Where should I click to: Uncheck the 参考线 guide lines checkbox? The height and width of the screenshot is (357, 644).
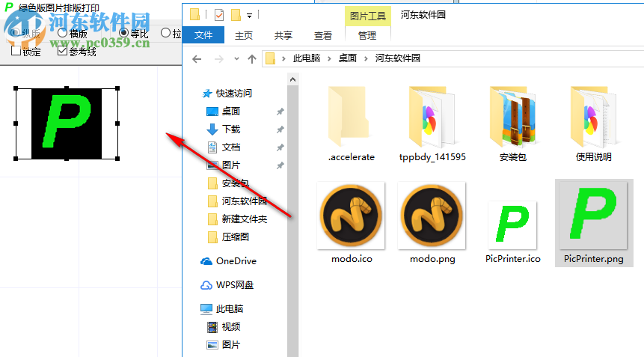click(62, 51)
